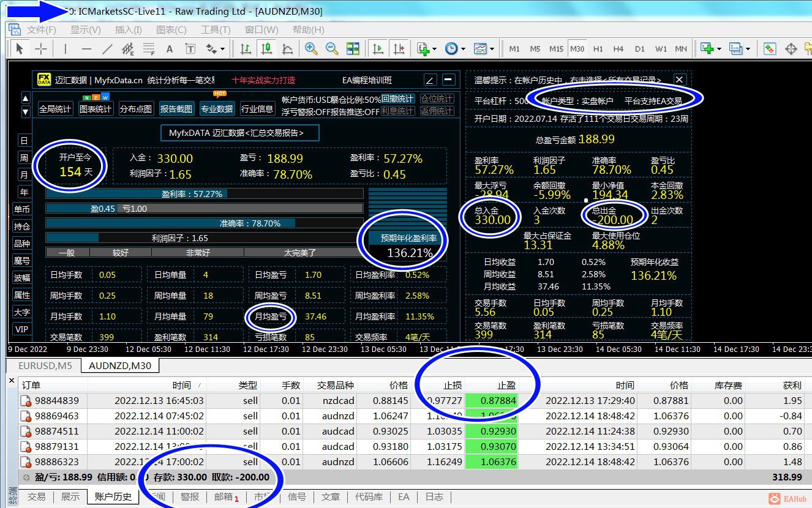Click the 全局统计 button
This screenshot has height=508, width=812.
(x=55, y=109)
